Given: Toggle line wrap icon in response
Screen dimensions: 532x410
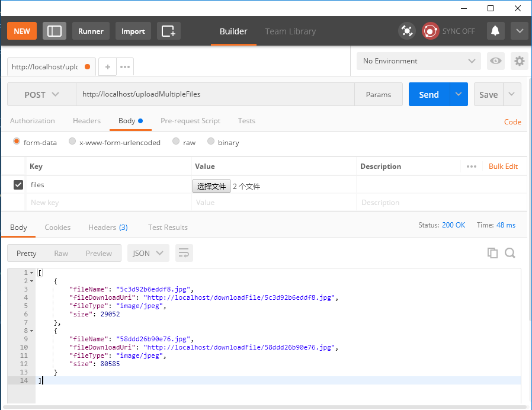Looking at the screenshot, I should 184,253.
